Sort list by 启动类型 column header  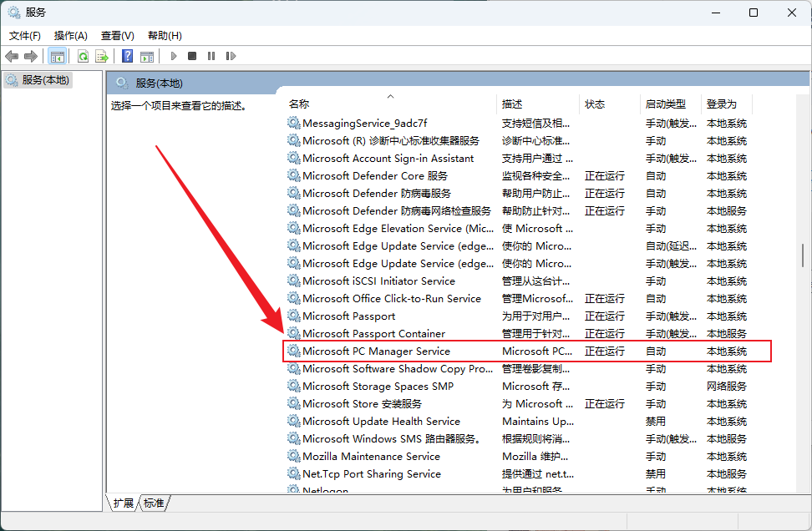(x=665, y=104)
